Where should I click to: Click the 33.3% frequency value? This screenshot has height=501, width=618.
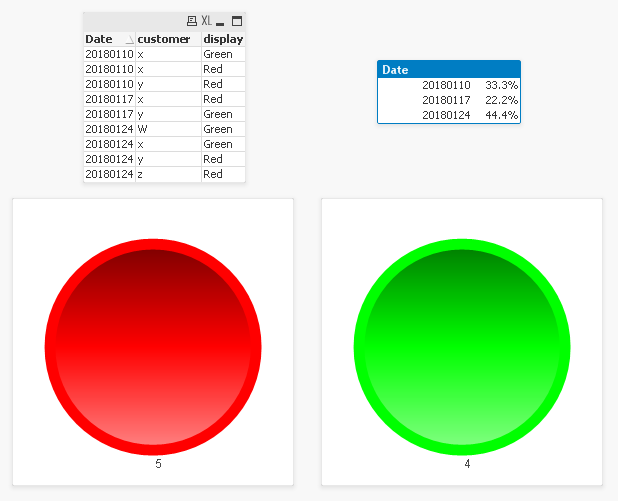pos(501,85)
